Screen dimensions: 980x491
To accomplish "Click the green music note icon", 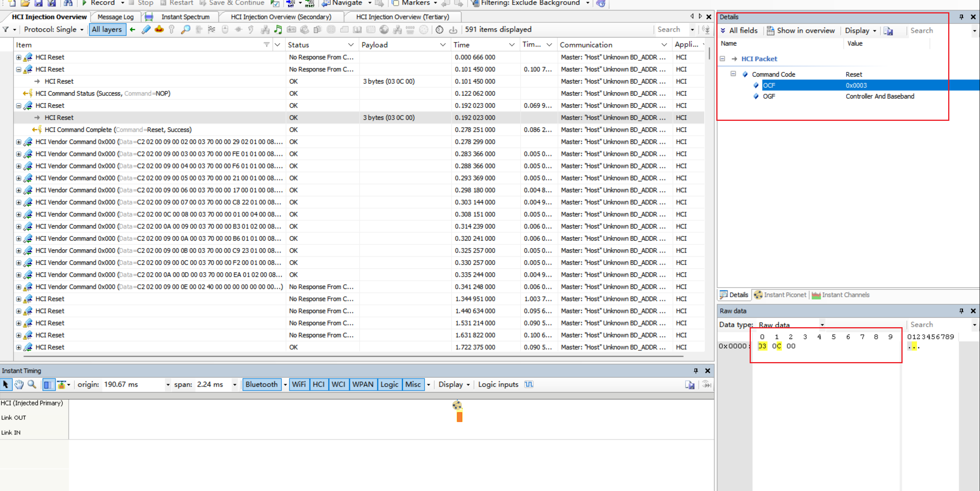I will pyautogui.click(x=278, y=30).
